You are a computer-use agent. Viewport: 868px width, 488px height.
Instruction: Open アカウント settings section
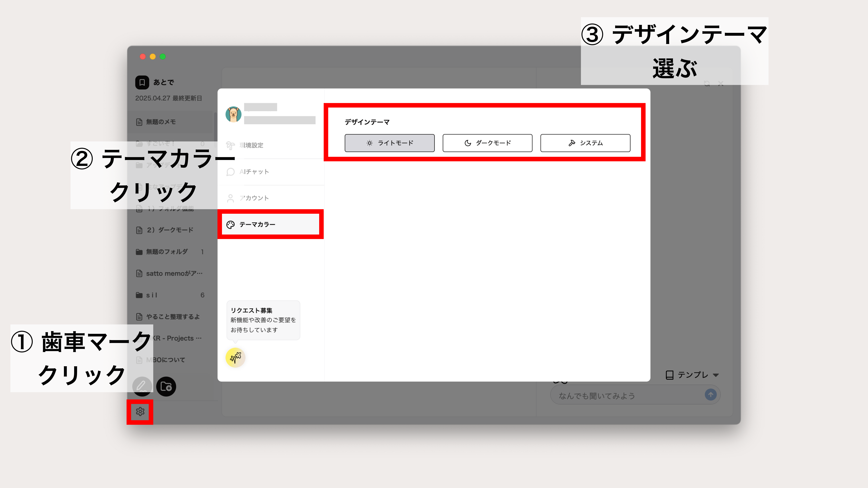coord(271,198)
